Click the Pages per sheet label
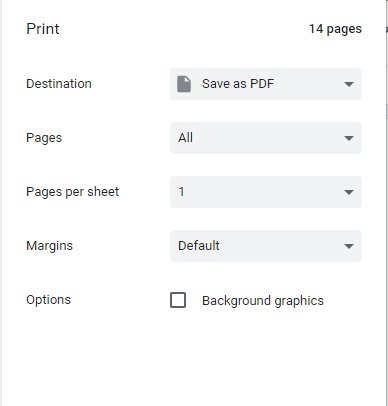 [72, 192]
